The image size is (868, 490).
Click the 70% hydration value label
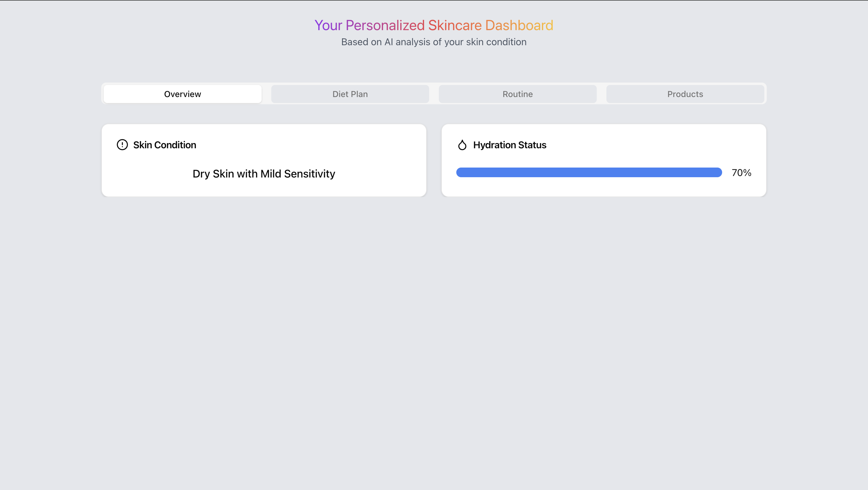click(741, 173)
